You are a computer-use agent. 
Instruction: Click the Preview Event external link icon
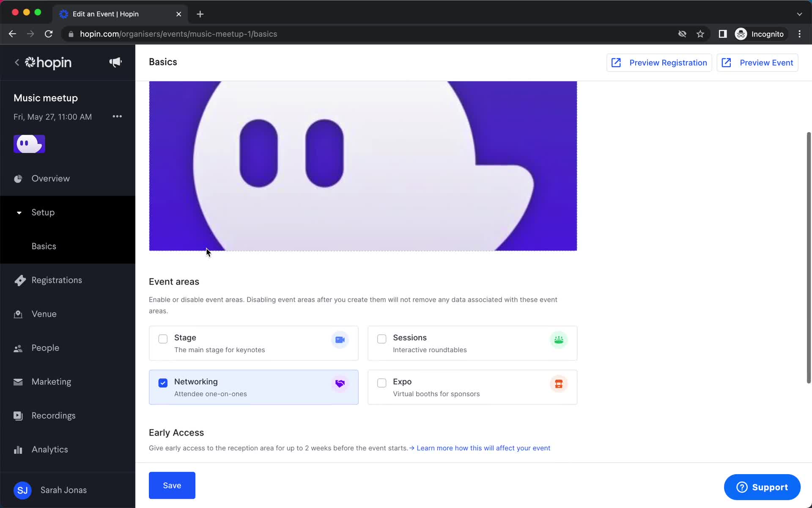(x=727, y=62)
